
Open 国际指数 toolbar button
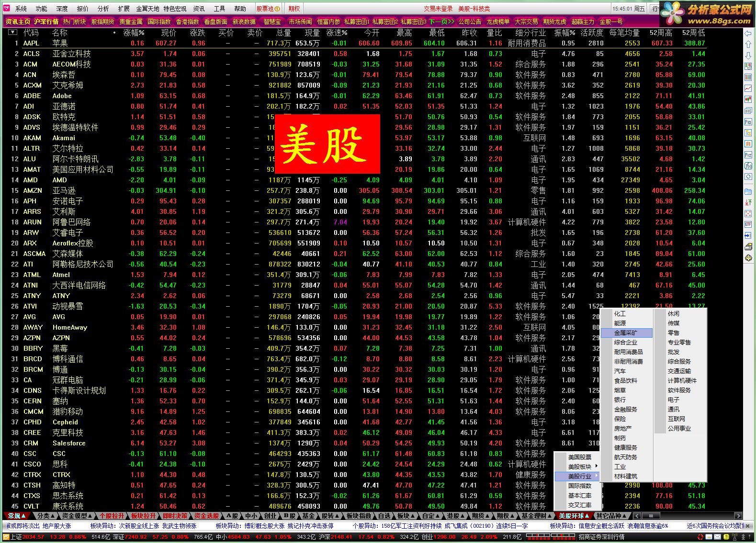(x=159, y=22)
